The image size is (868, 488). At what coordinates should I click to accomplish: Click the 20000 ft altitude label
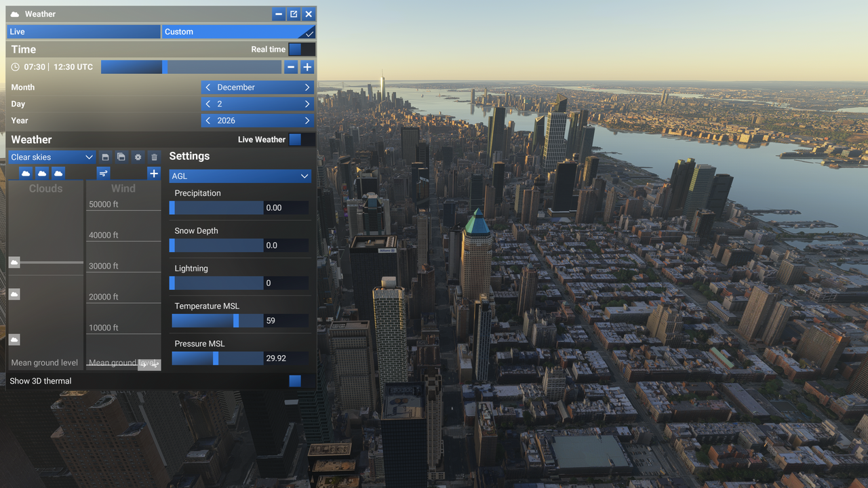(104, 297)
